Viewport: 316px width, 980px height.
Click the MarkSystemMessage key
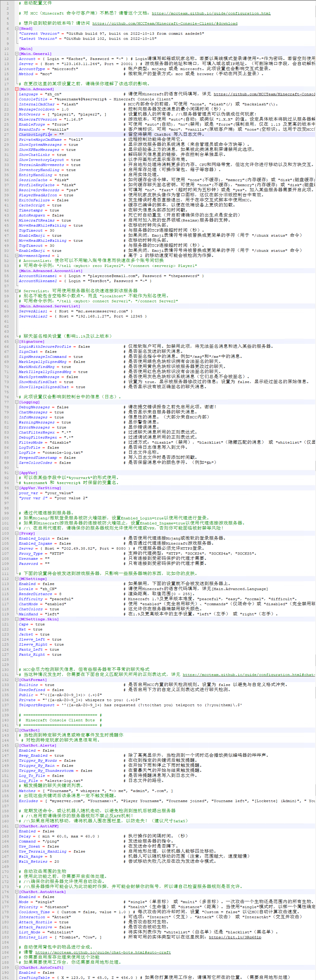coord(39,377)
